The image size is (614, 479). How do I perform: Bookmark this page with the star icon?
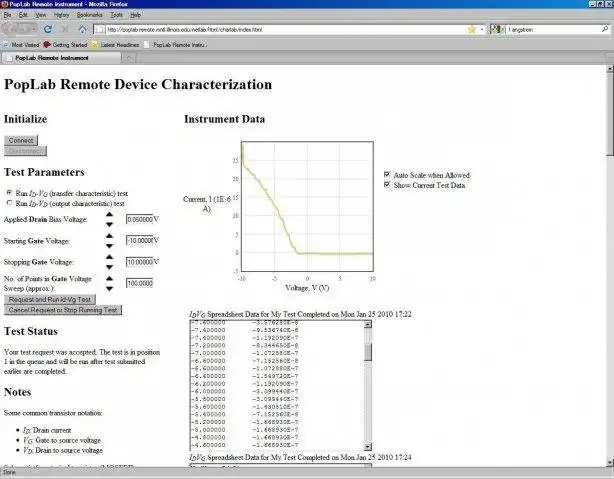(x=472, y=29)
